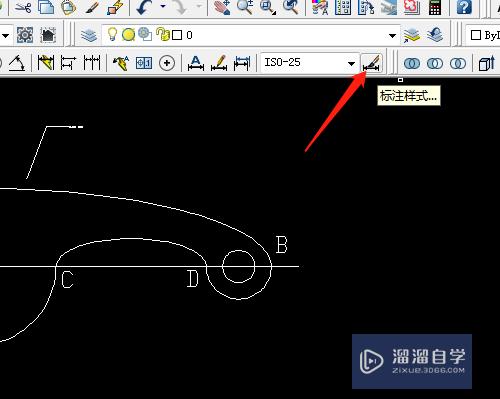The image size is (500, 399).
Task: Toggle layer 0 on/off light bulb
Action: (x=112, y=34)
